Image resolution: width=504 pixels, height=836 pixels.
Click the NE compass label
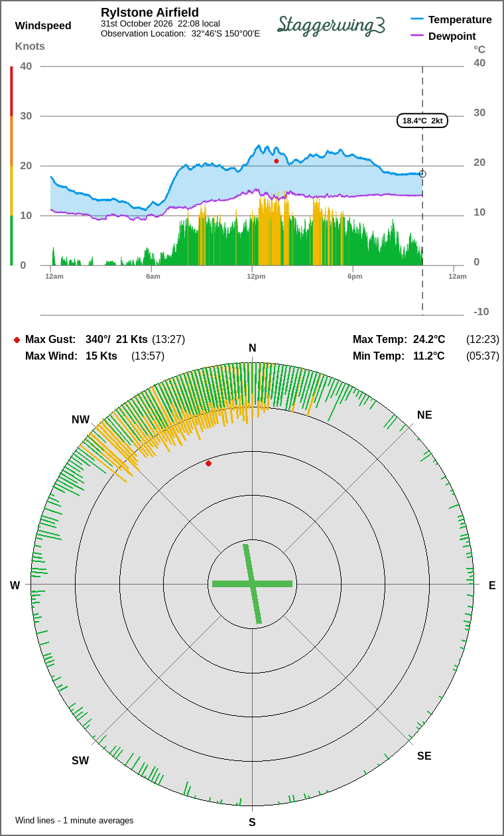(x=424, y=415)
